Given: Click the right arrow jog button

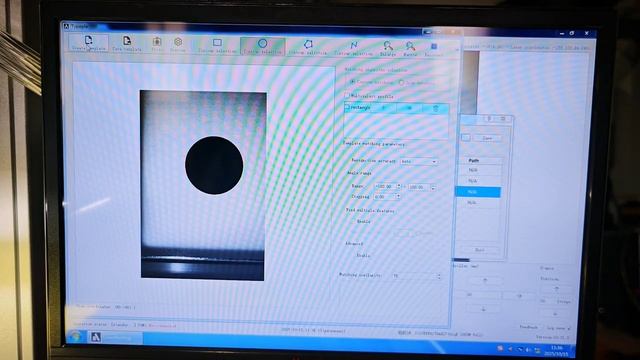Looking at the screenshot, I should [520, 296].
